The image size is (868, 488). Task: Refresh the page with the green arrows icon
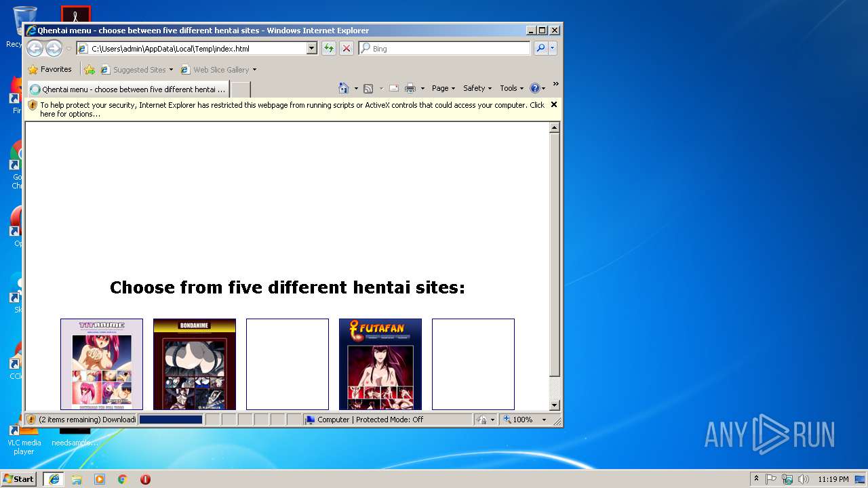coord(329,48)
